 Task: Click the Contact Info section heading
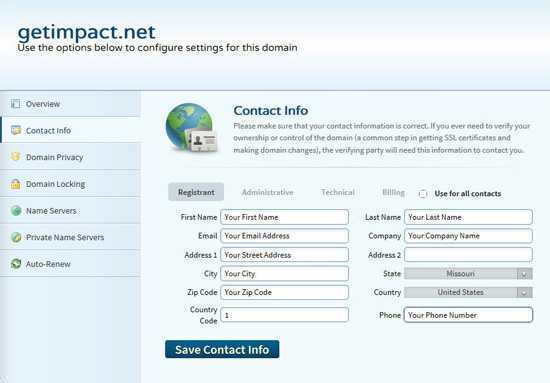click(271, 110)
